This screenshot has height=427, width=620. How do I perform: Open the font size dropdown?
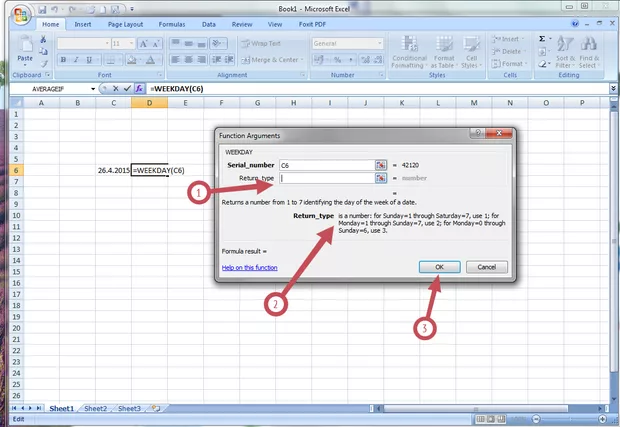131,43
